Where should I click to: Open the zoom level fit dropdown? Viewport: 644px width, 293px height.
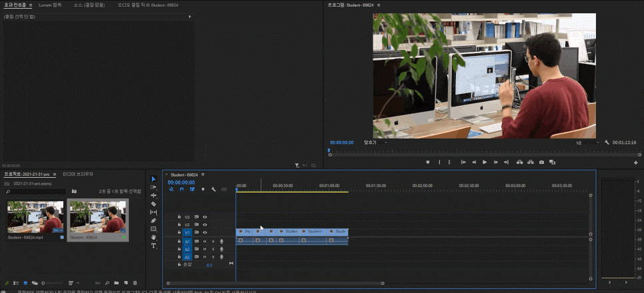pyautogui.click(x=375, y=143)
